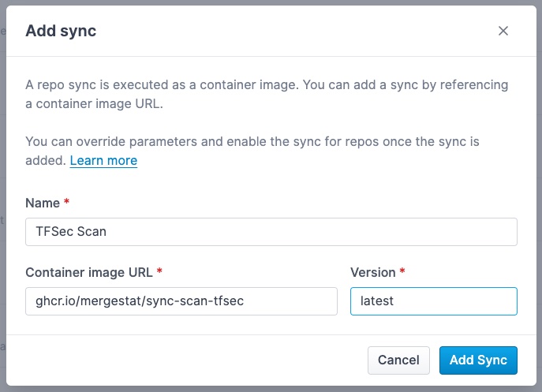Image resolution: width=542 pixels, height=392 pixels.
Task: Click the red asterisk beside Name
Action: (x=66, y=203)
